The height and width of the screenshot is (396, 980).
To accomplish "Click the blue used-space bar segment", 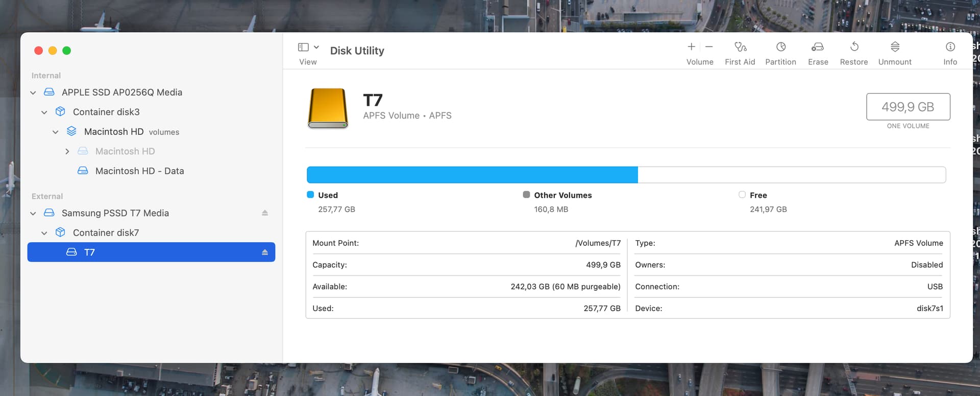I will point(472,175).
